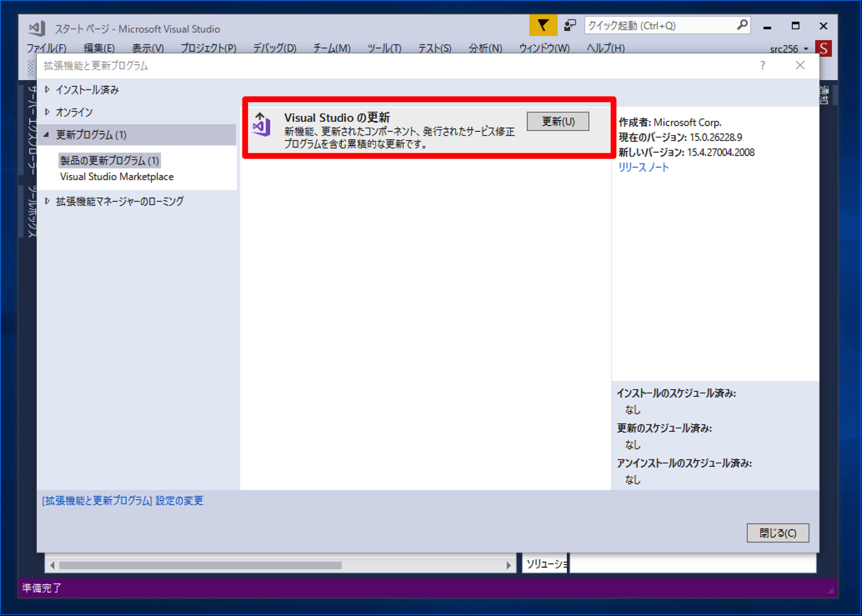The height and width of the screenshot is (616, 862).
Task: Open the デバッグ(D) menu
Action: point(275,48)
